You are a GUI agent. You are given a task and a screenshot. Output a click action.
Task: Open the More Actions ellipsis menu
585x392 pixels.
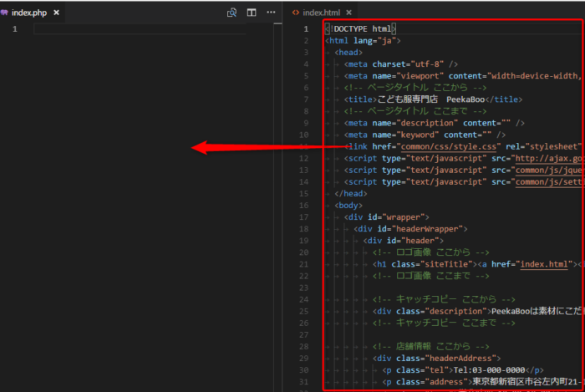pos(271,13)
